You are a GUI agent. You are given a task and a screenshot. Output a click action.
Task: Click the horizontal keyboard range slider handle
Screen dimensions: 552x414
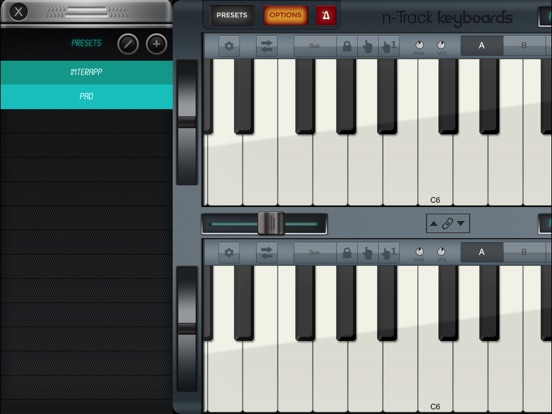(271, 223)
